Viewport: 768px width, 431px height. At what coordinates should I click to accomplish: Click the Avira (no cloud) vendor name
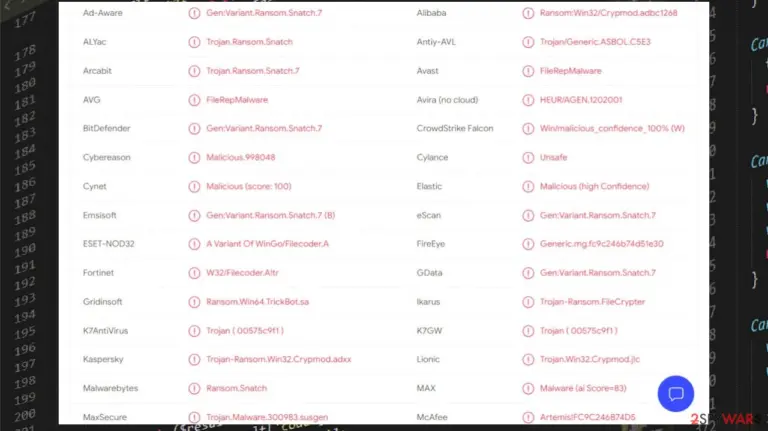[x=447, y=99]
